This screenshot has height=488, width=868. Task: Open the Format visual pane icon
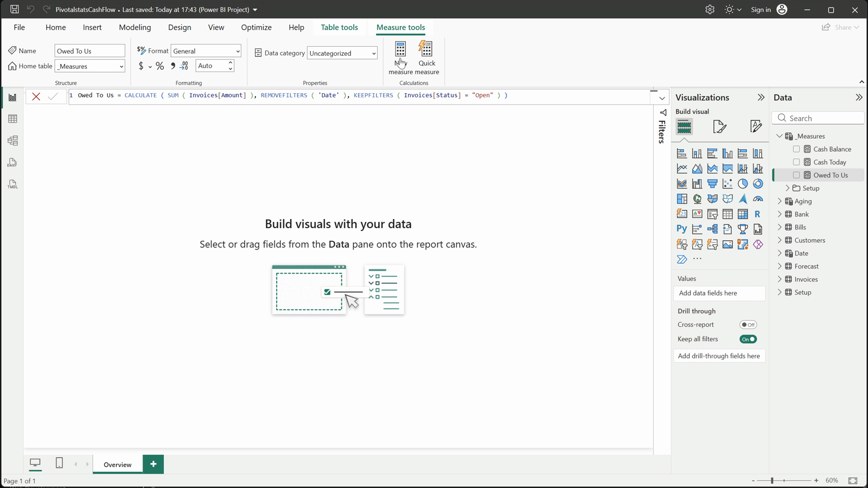(x=720, y=126)
